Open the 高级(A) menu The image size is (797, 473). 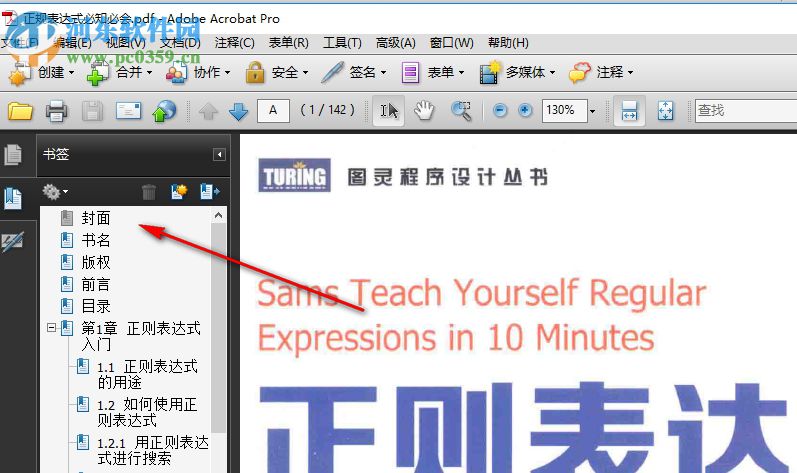(x=396, y=43)
